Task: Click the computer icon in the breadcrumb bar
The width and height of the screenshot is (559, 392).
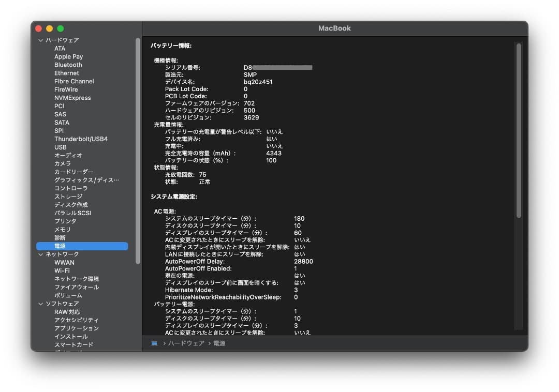Action: (x=154, y=343)
